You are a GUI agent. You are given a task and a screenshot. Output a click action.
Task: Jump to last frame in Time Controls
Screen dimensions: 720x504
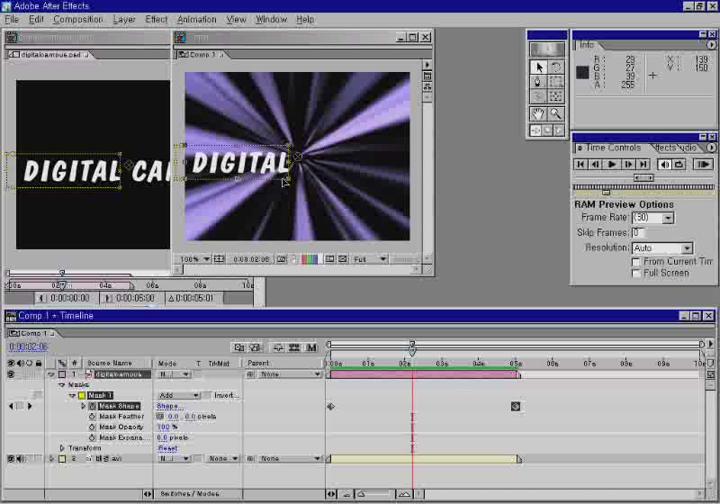pos(644,164)
